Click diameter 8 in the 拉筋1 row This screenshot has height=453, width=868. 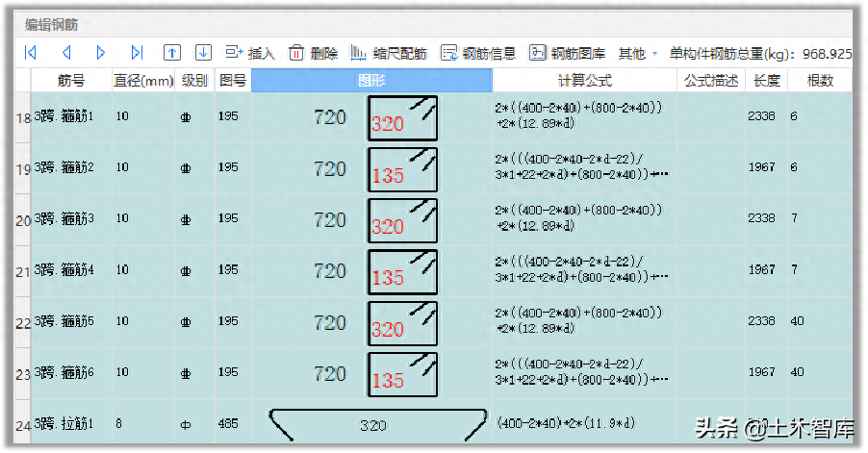[119, 424]
